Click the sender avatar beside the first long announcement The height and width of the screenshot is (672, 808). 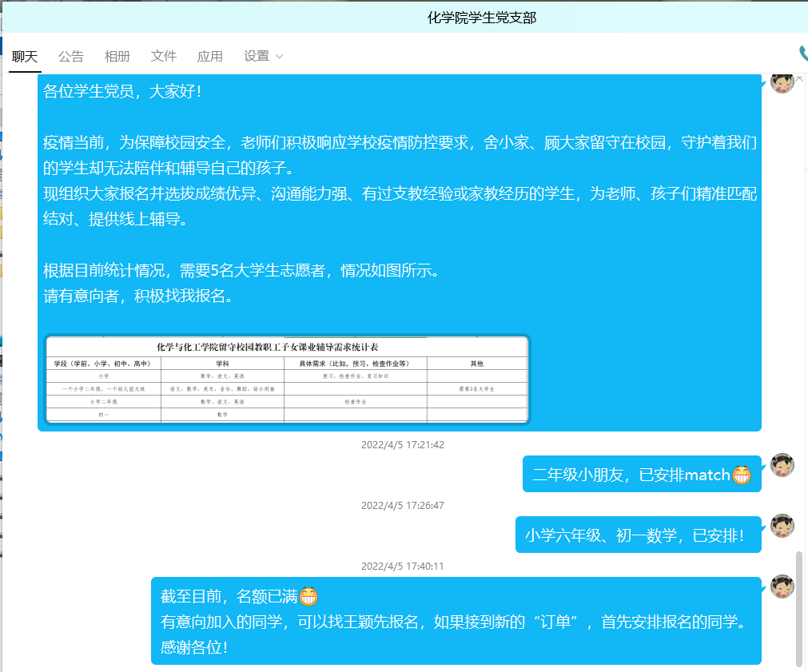782,82
